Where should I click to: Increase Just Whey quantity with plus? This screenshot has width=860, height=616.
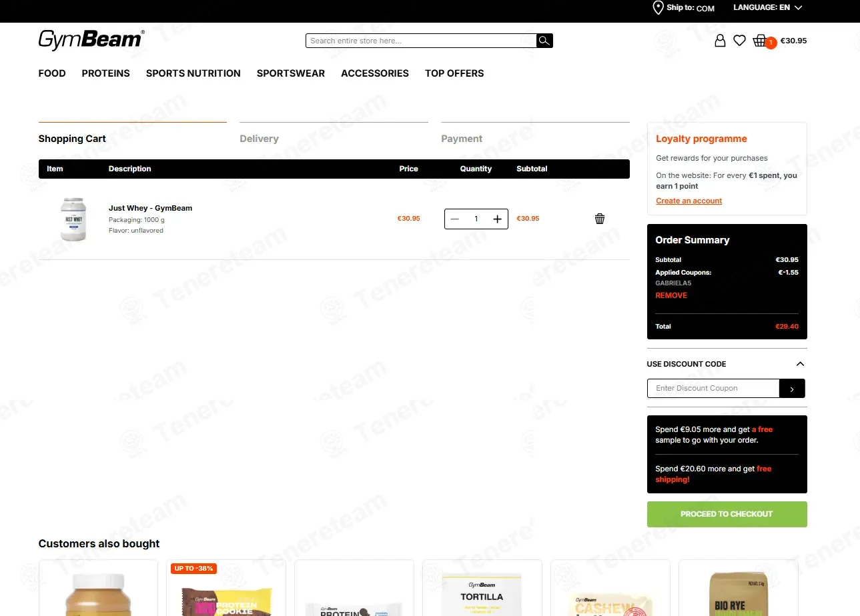pyautogui.click(x=497, y=219)
